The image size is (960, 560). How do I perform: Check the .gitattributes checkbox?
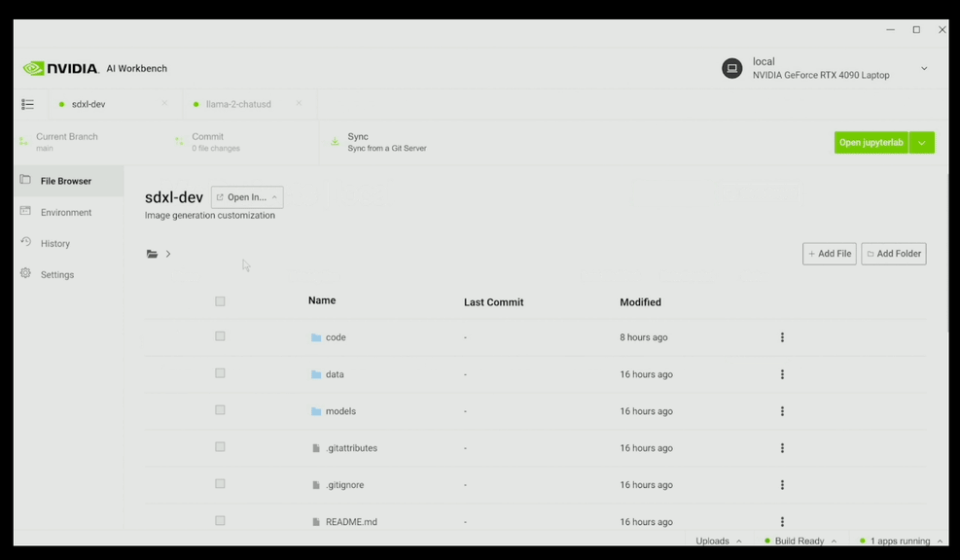pos(220,447)
